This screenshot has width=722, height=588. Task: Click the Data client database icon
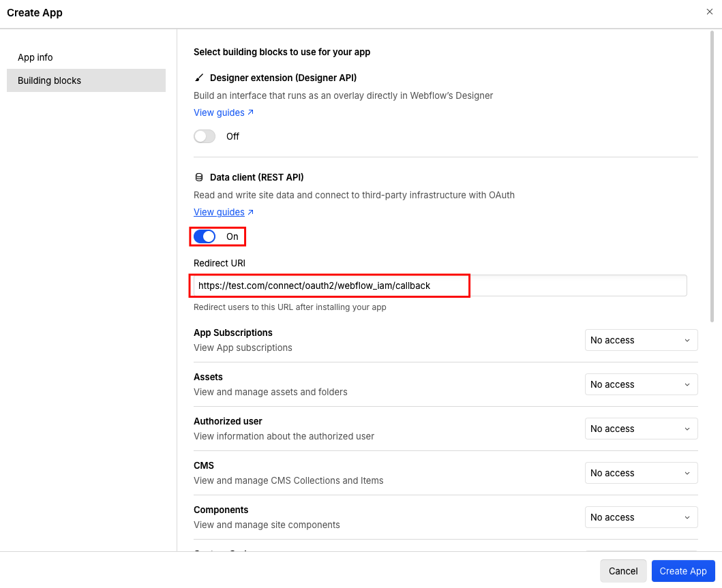point(199,177)
